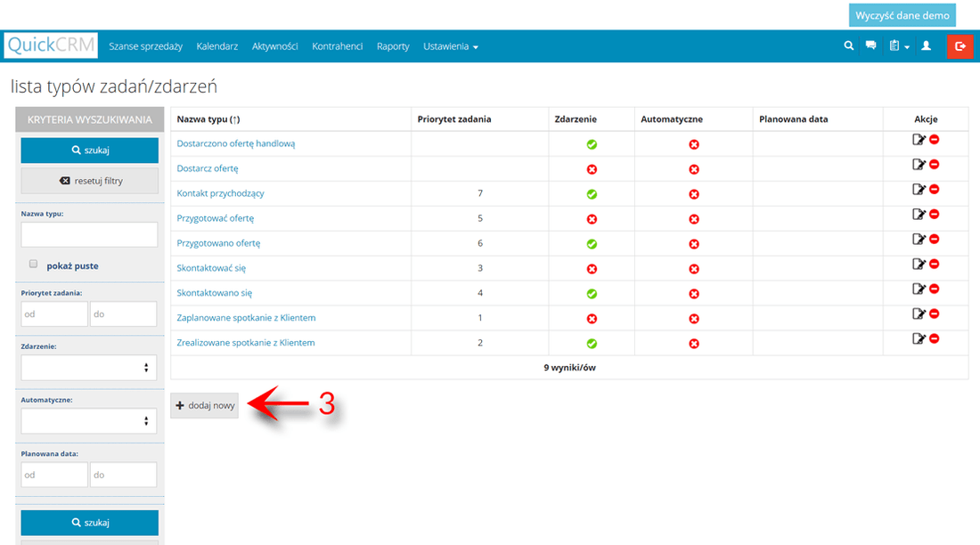
Task: Delete the Zrealizowane spotkanie z Klientem entry
Action: pos(934,338)
